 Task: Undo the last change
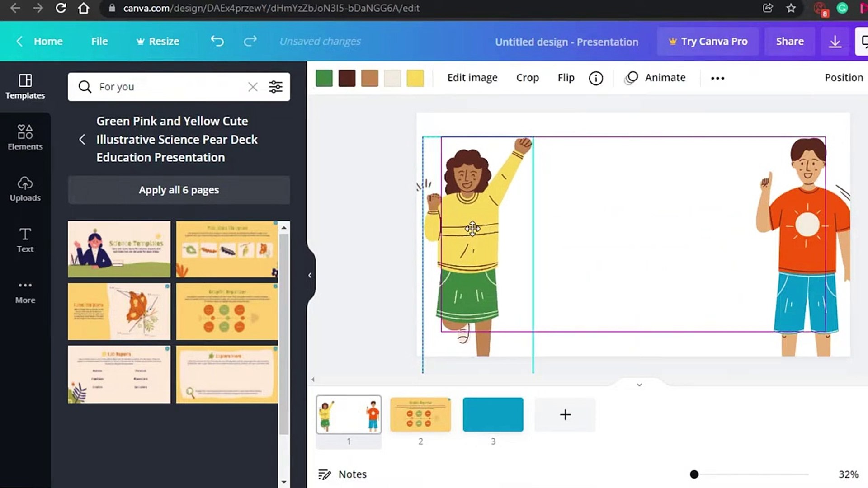click(x=217, y=41)
